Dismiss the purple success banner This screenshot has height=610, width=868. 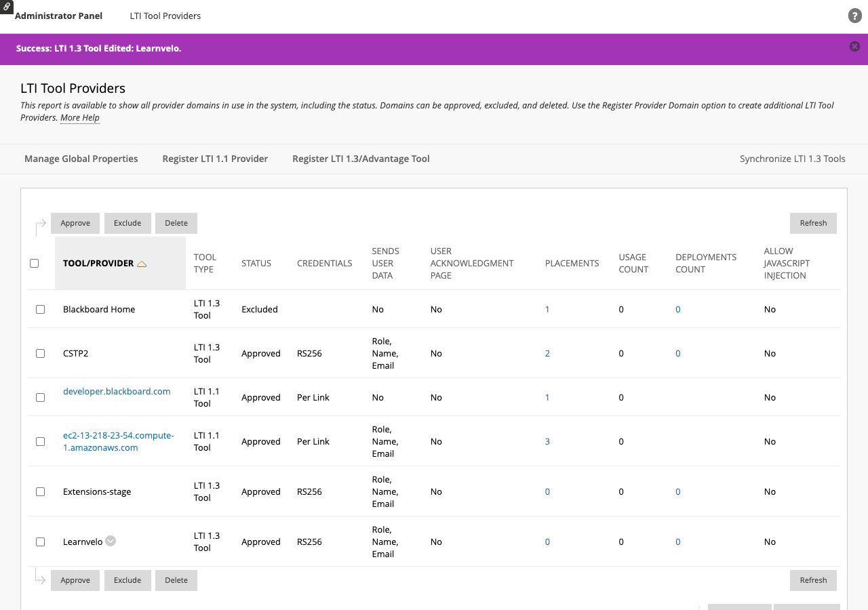(854, 47)
